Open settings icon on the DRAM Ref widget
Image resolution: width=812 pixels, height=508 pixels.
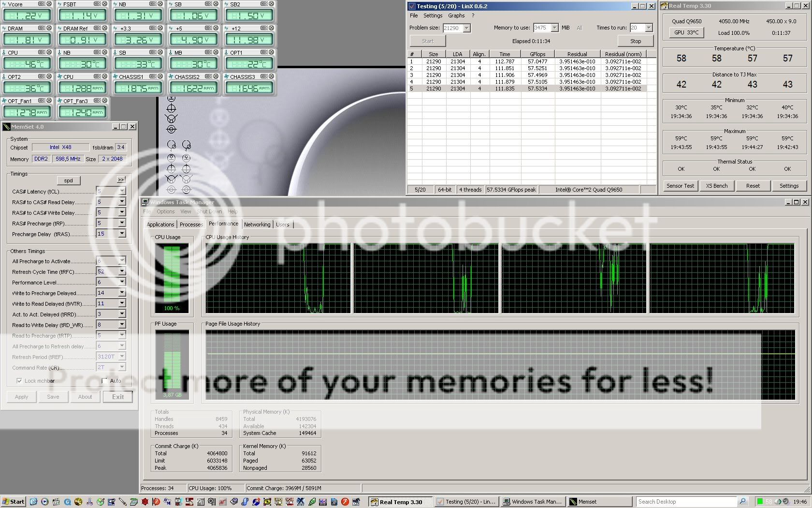click(x=97, y=28)
